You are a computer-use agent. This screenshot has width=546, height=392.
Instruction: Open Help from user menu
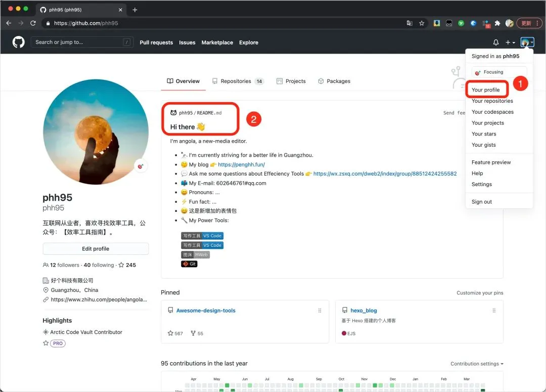click(x=477, y=173)
